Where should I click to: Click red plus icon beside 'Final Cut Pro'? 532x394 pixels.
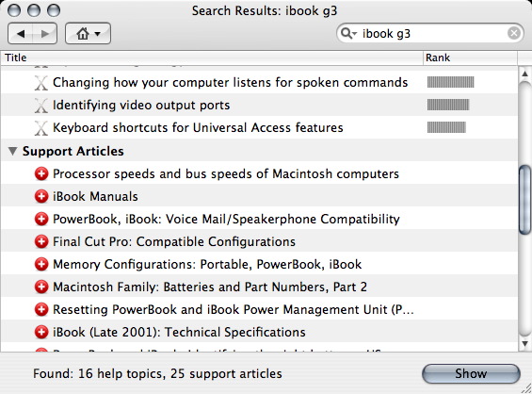pyautogui.click(x=41, y=242)
